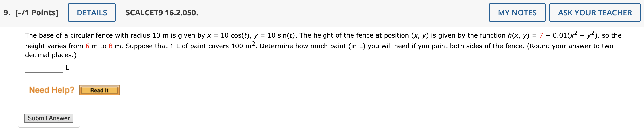Access MY NOTES for this assignment
Image resolution: width=644 pixels, height=134 pixels.
pos(517,12)
